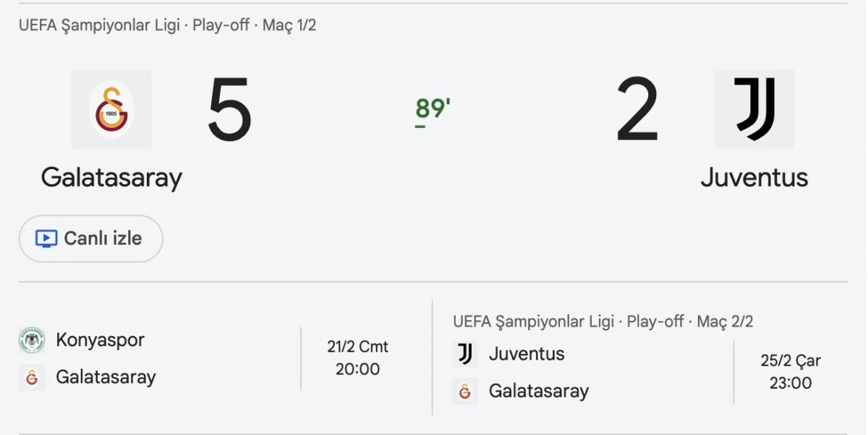Click the UEFA Şampiyonlar Ligi header text
868x435 pixels.
point(98,25)
